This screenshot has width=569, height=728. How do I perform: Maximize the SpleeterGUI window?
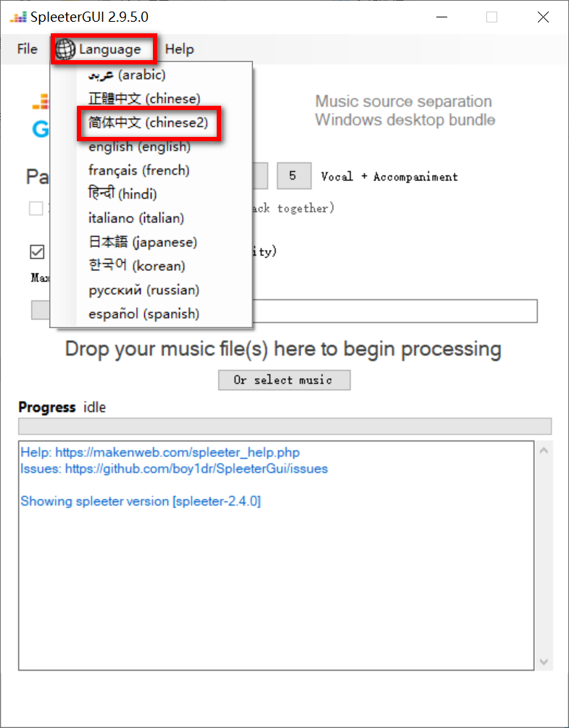point(491,17)
